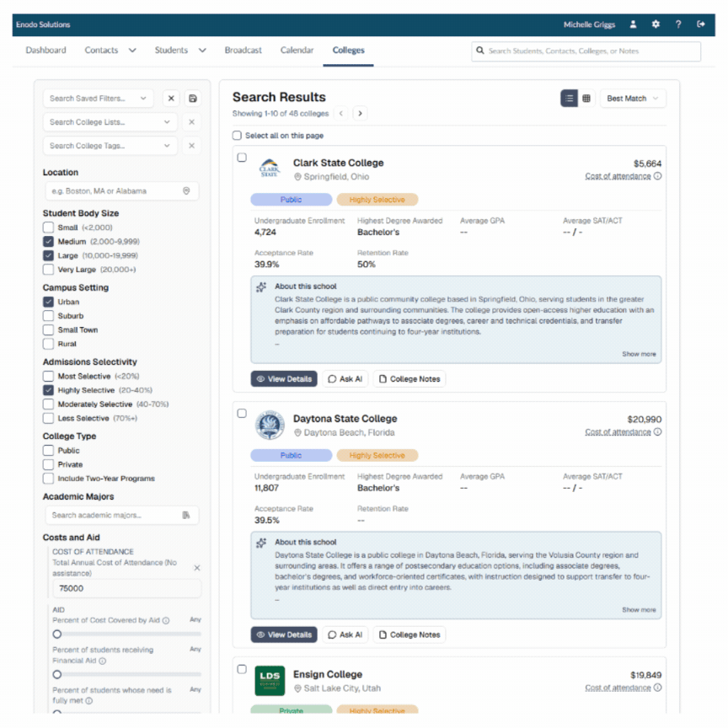The width and height of the screenshot is (728, 728).
Task: Uncheck Large student body size
Action: (x=48, y=255)
